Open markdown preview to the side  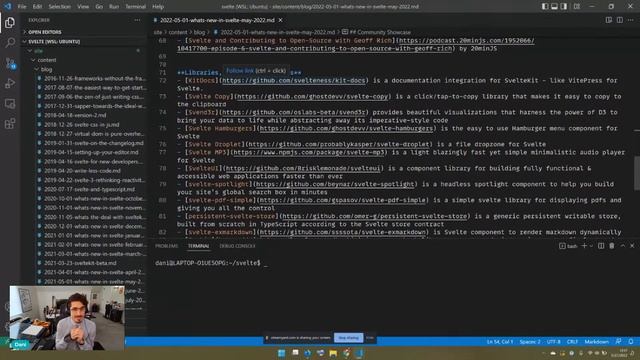coord(609,20)
